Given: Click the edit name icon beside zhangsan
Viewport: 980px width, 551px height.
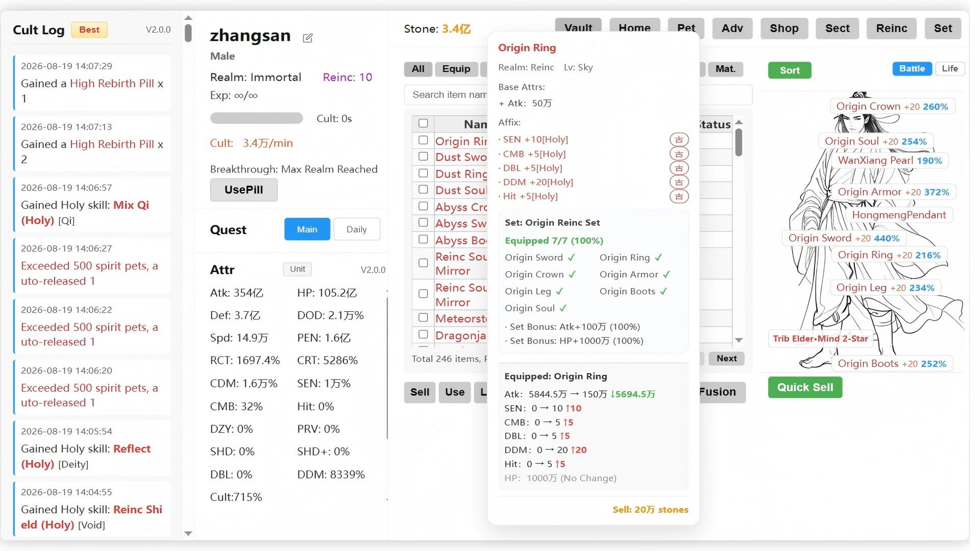Looking at the screenshot, I should tap(308, 38).
